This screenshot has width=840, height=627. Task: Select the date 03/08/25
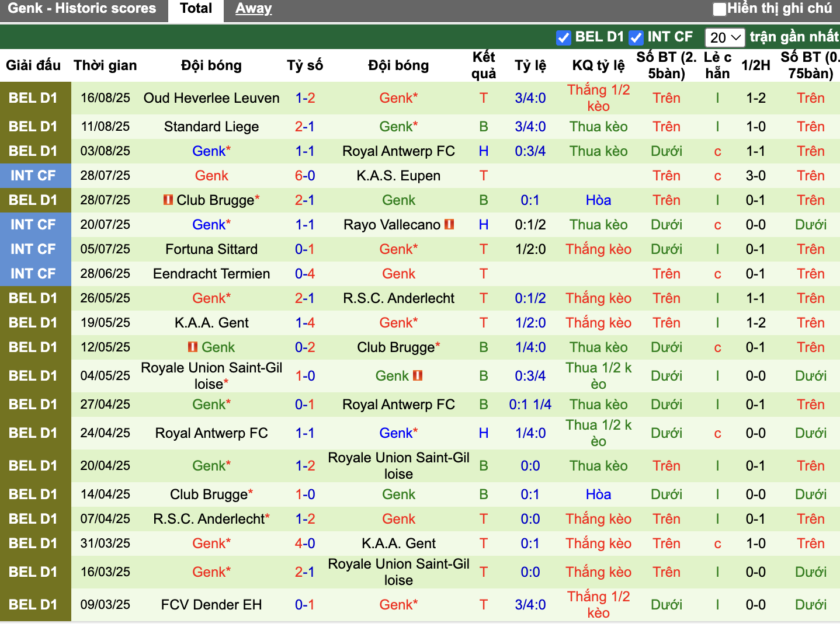(105, 151)
